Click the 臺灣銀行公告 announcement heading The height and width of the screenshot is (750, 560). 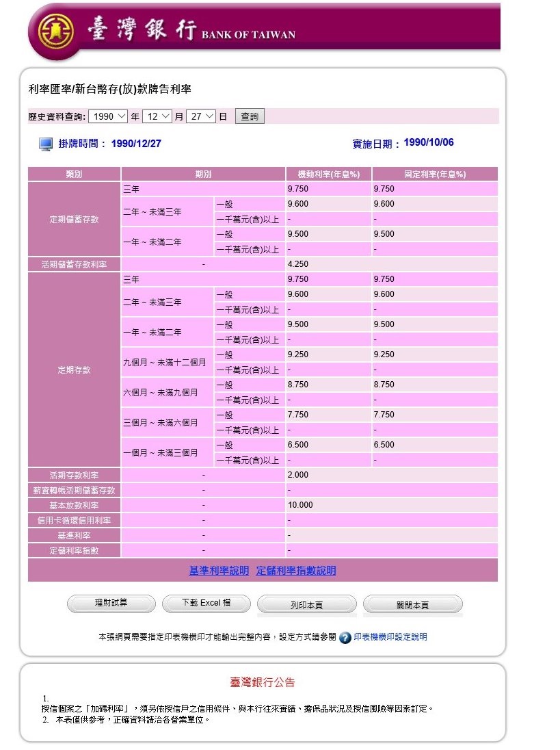point(263,682)
